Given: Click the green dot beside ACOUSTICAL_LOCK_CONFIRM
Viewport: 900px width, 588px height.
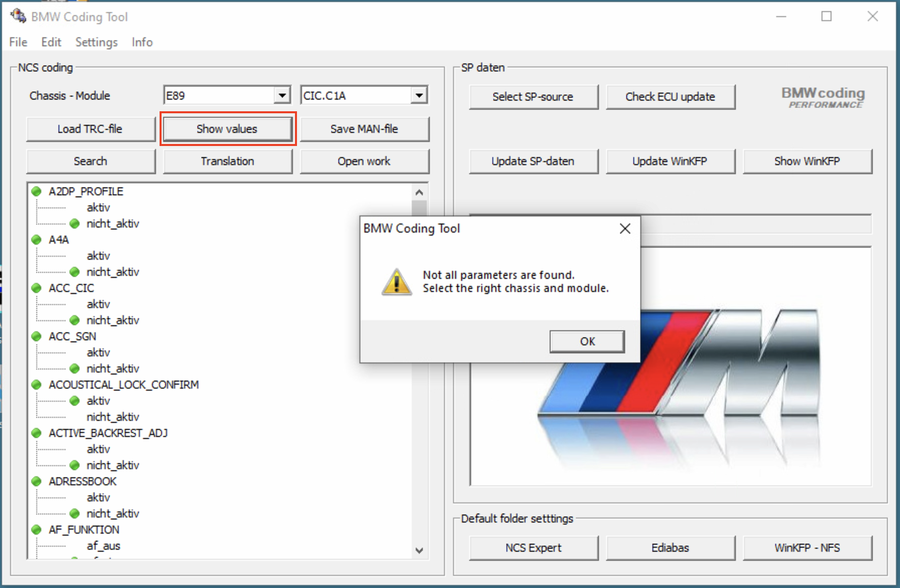Looking at the screenshot, I should [36, 385].
